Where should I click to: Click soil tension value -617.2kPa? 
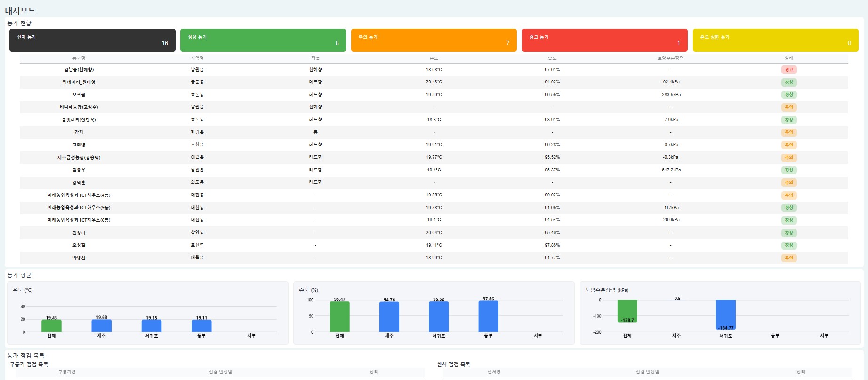coord(671,170)
